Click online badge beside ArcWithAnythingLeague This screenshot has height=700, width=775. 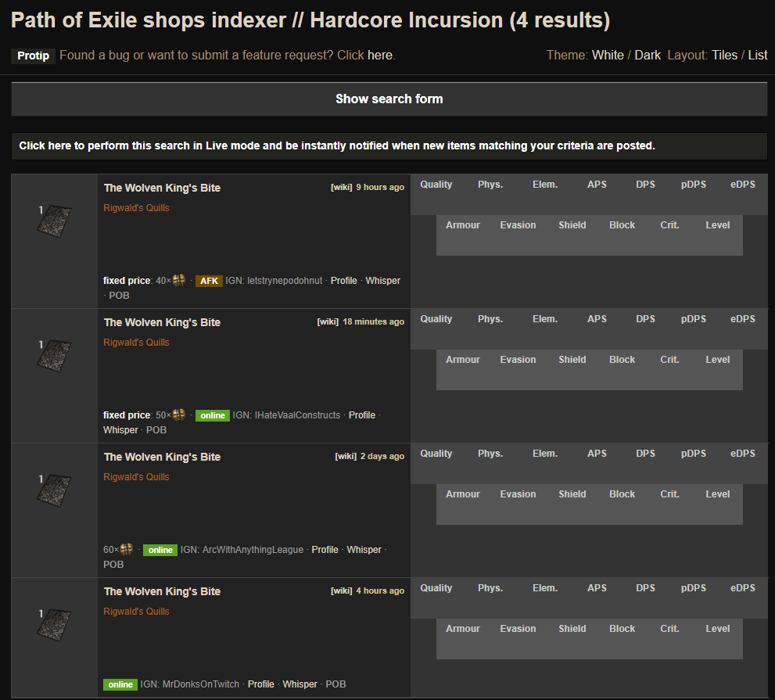pos(160,550)
